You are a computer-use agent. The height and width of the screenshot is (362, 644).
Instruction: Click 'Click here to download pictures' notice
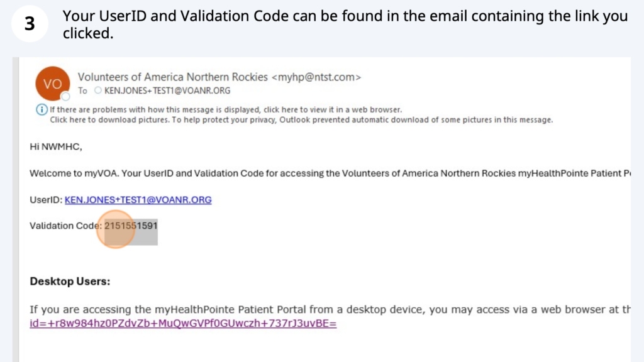pos(301,120)
